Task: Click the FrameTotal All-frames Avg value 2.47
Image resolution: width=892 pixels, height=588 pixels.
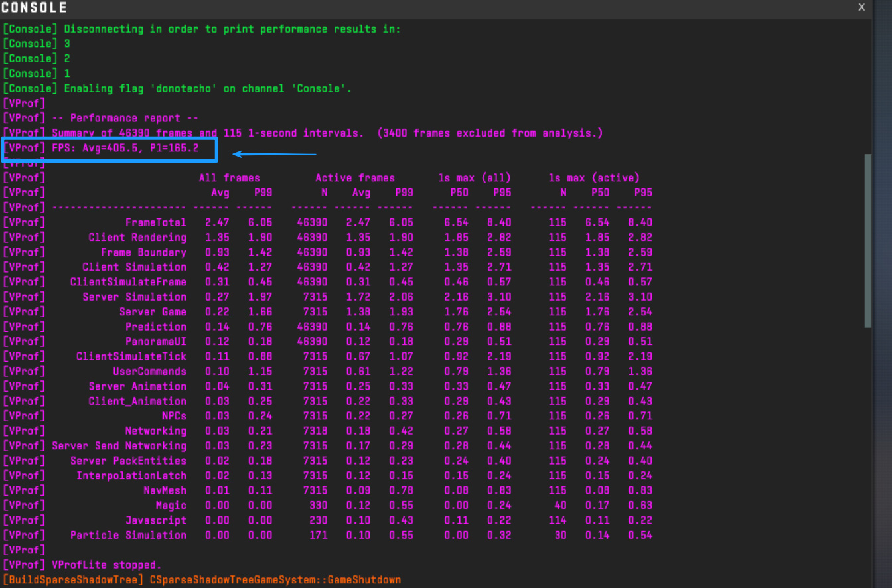Action: 217,222
